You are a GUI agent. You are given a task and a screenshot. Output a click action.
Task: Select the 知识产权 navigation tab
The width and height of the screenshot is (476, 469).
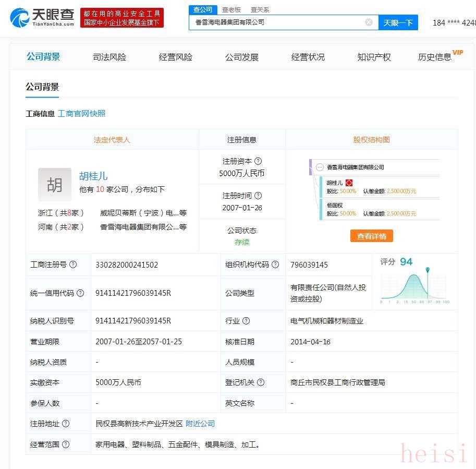click(374, 57)
